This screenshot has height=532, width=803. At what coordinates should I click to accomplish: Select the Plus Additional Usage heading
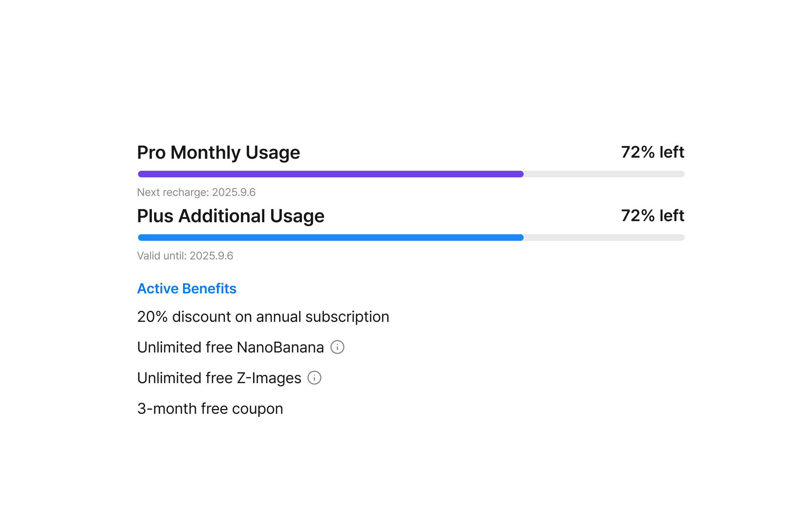click(x=230, y=216)
